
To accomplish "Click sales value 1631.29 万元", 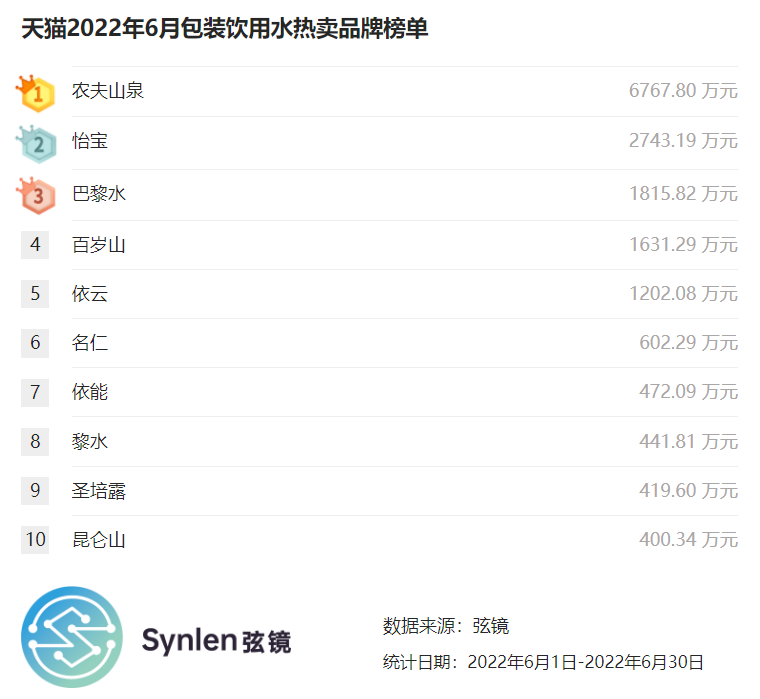I will point(683,245).
